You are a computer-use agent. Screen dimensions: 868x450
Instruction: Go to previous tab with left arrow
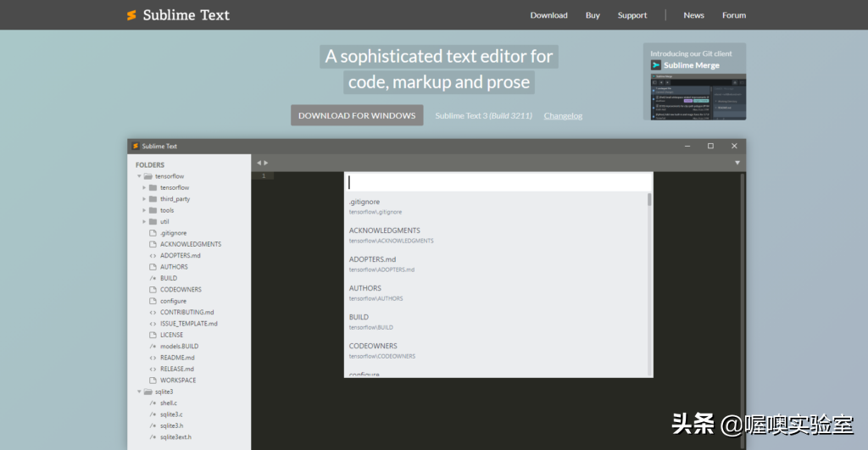pos(259,163)
